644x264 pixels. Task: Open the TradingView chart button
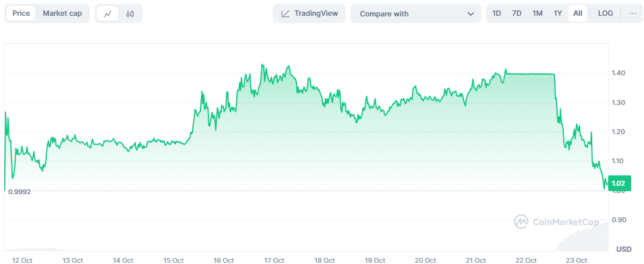click(x=309, y=13)
